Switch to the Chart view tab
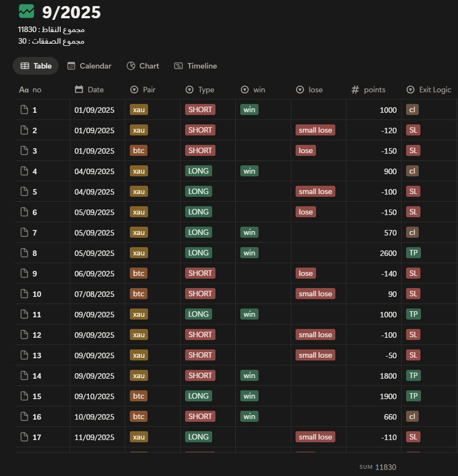The height and width of the screenshot is (476, 458). (x=143, y=66)
